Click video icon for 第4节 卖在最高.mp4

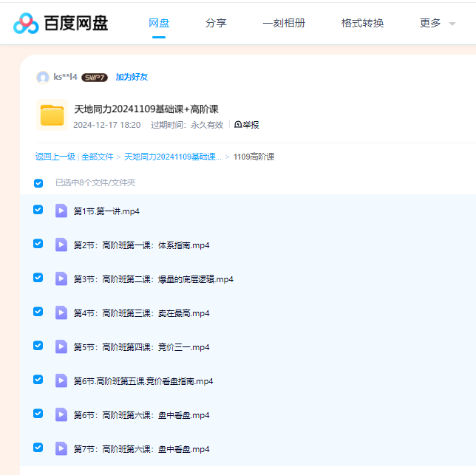pos(61,312)
